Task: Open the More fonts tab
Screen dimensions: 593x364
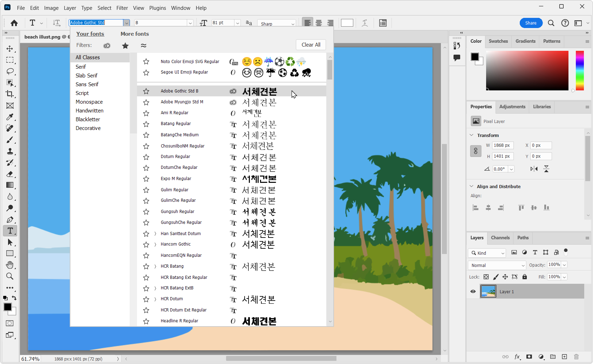Action: [135, 34]
